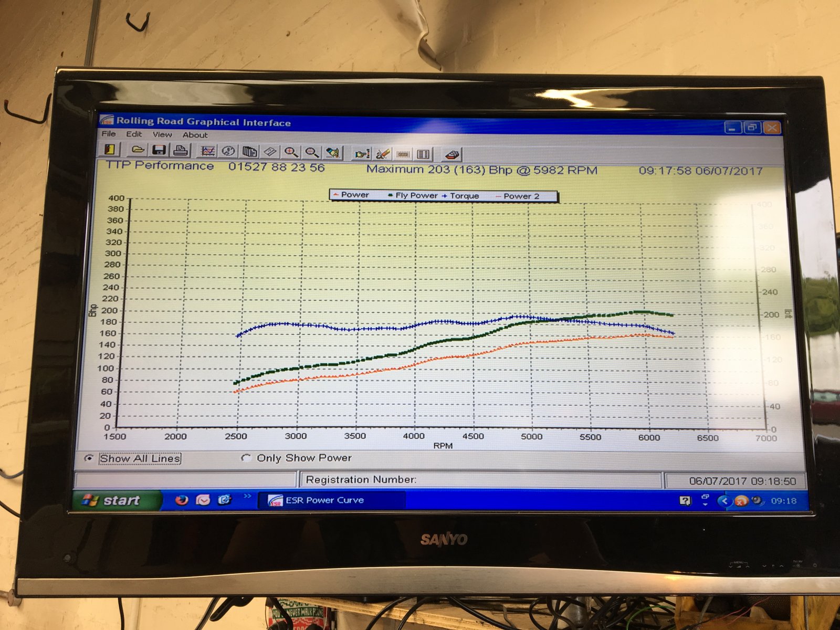This screenshot has height=630, width=840.
Task: Open the About menu
Action: [195, 135]
